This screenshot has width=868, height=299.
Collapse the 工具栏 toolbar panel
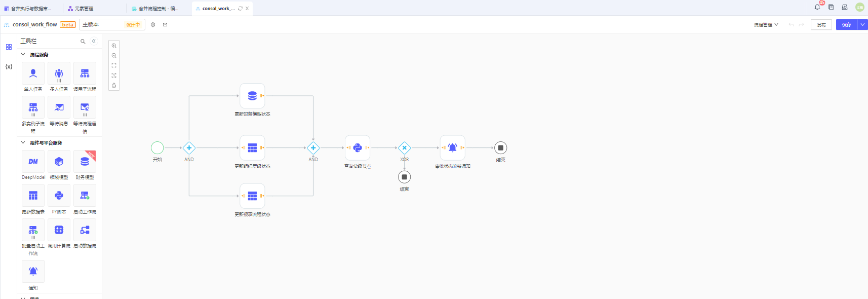[x=94, y=41]
